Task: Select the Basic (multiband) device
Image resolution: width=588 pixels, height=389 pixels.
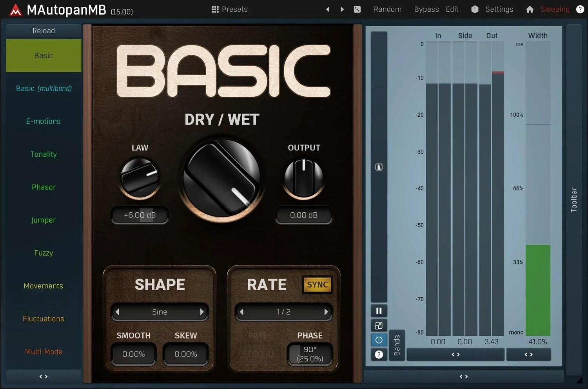Action: click(44, 89)
